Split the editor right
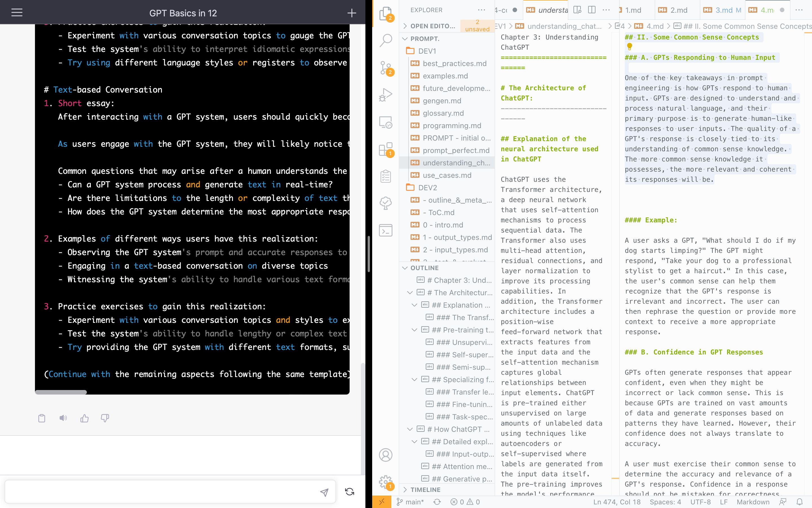The image size is (812, 508). click(592, 10)
